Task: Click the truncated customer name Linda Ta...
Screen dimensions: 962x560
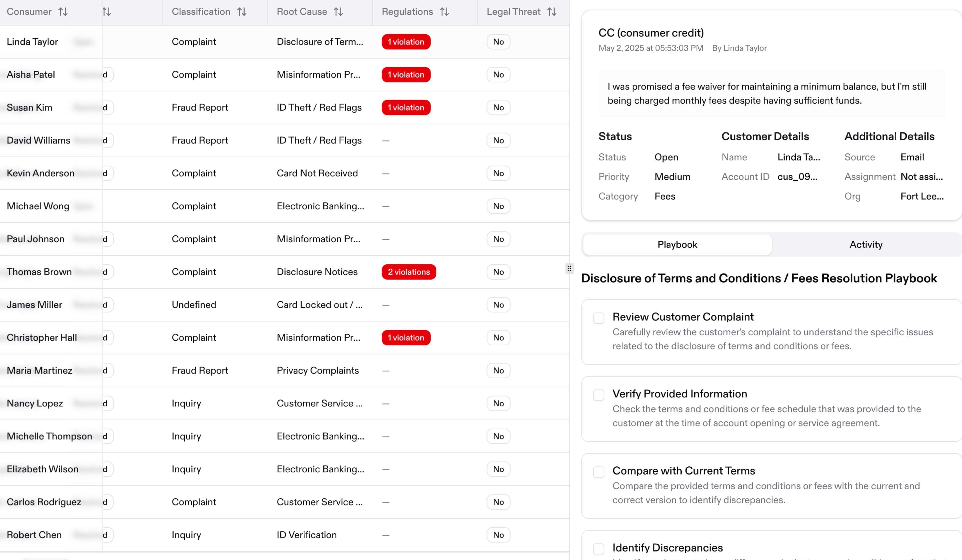Action: (799, 157)
